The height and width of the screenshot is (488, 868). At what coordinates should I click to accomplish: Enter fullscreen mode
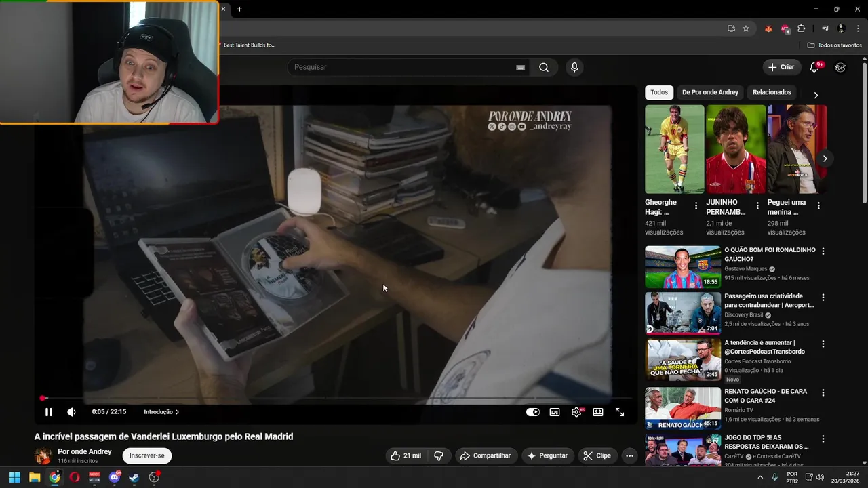(x=620, y=412)
